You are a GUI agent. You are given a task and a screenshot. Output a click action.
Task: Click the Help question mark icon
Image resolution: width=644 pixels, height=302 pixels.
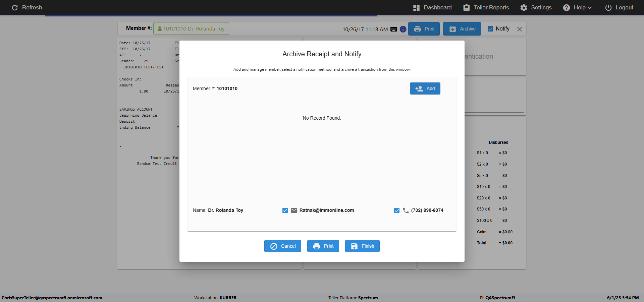(566, 7)
